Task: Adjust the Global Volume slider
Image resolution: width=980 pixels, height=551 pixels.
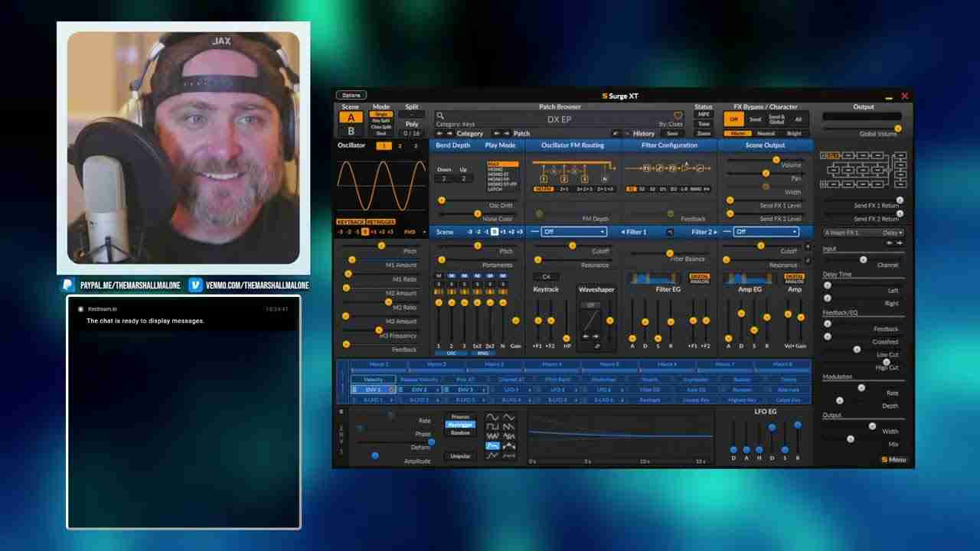Action: [x=897, y=129]
